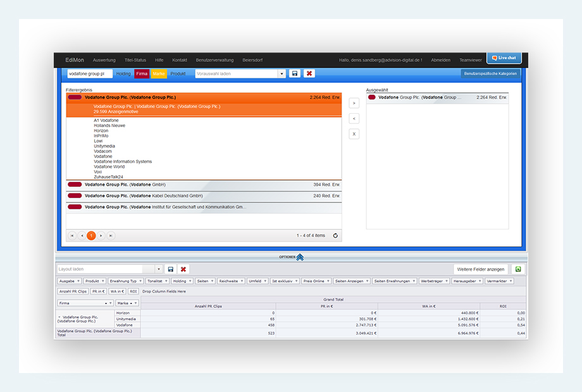Toggle the Produkt search filter
Image resolution: width=582 pixels, height=392 pixels.
coord(178,74)
